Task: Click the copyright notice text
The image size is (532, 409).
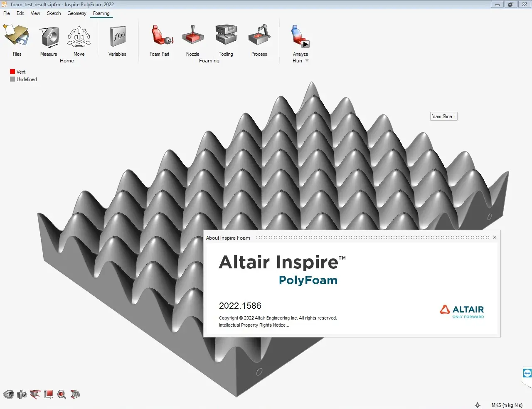Action: click(x=278, y=318)
